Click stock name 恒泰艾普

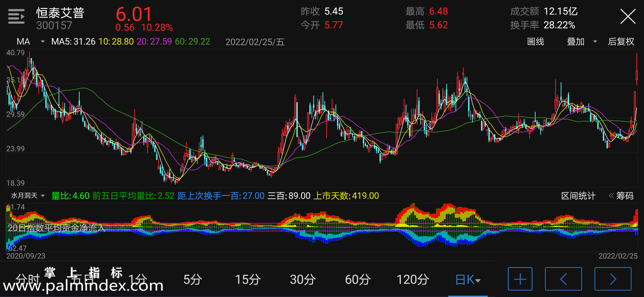click(60, 13)
